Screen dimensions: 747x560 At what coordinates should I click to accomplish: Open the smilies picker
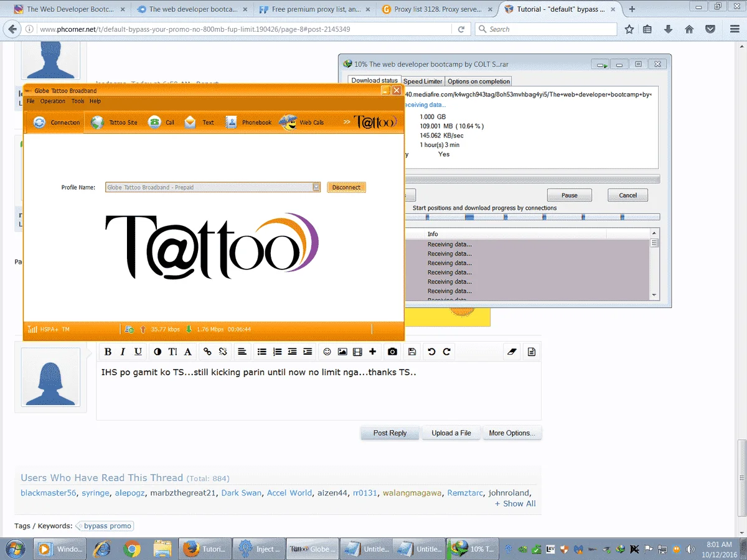327,352
